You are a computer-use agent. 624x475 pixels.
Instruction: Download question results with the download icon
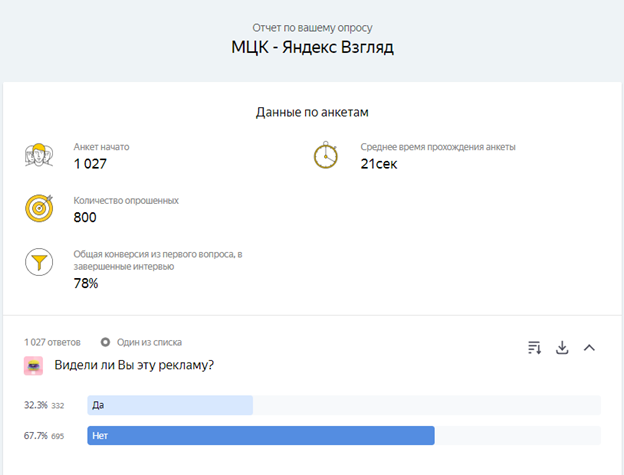[x=562, y=348]
